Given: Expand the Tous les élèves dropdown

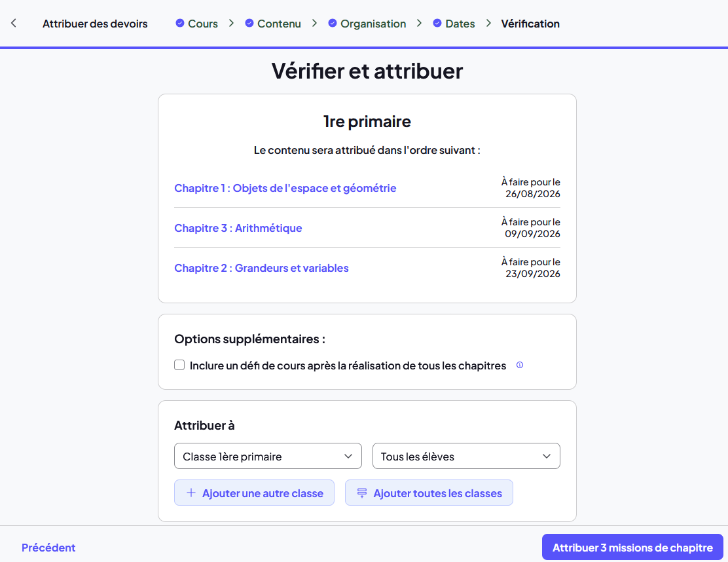Looking at the screenshot, I should pos(466,456).
